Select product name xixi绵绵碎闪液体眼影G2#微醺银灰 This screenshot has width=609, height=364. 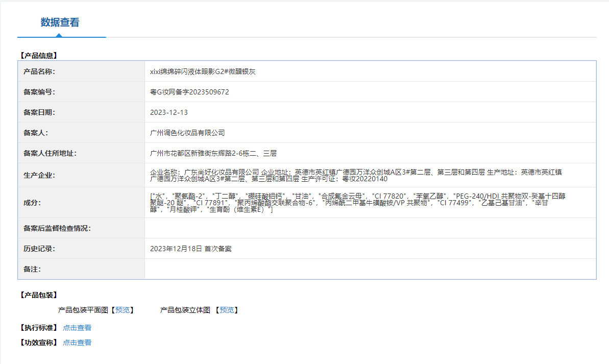[x=203, y=71]
